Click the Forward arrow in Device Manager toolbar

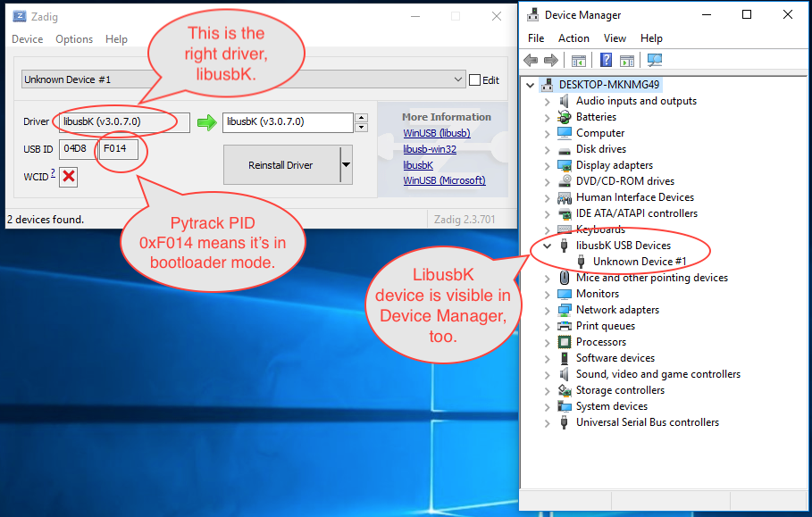pos(551,61)
